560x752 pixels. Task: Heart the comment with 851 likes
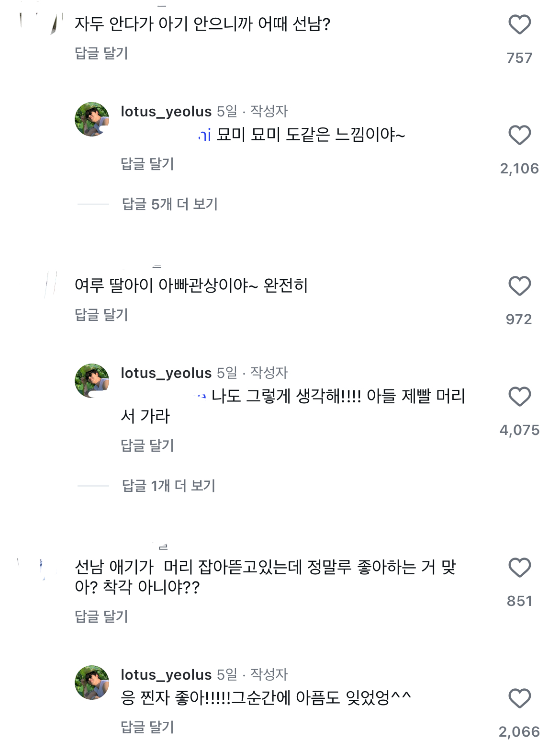click(x=519, y=568)
